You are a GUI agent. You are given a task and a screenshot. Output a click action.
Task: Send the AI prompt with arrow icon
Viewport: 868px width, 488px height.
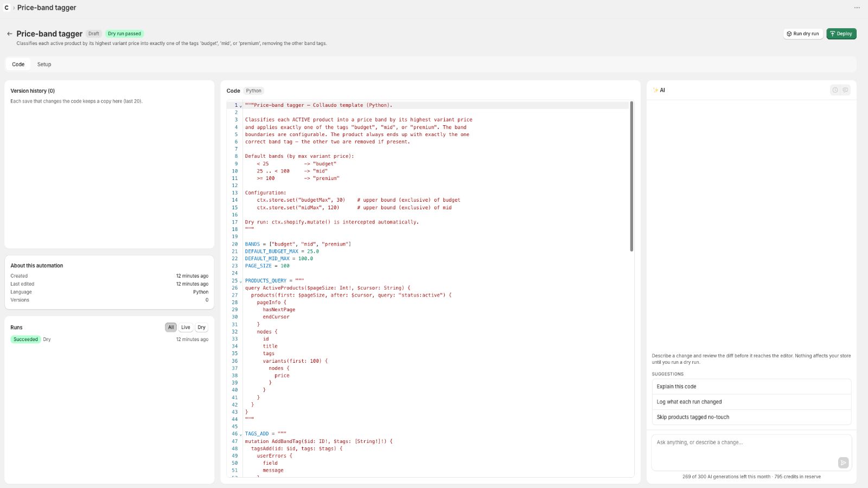coord(843,463)
